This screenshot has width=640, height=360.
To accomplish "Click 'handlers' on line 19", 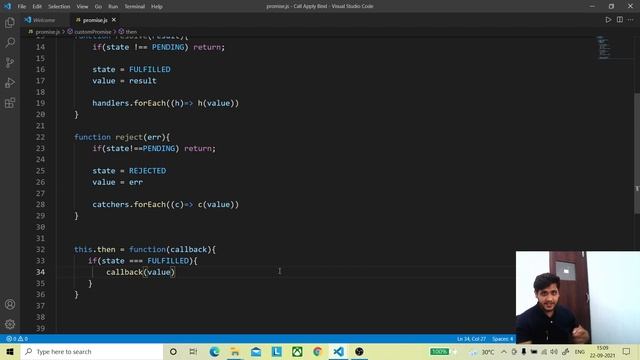I will (x=111, y=103).
